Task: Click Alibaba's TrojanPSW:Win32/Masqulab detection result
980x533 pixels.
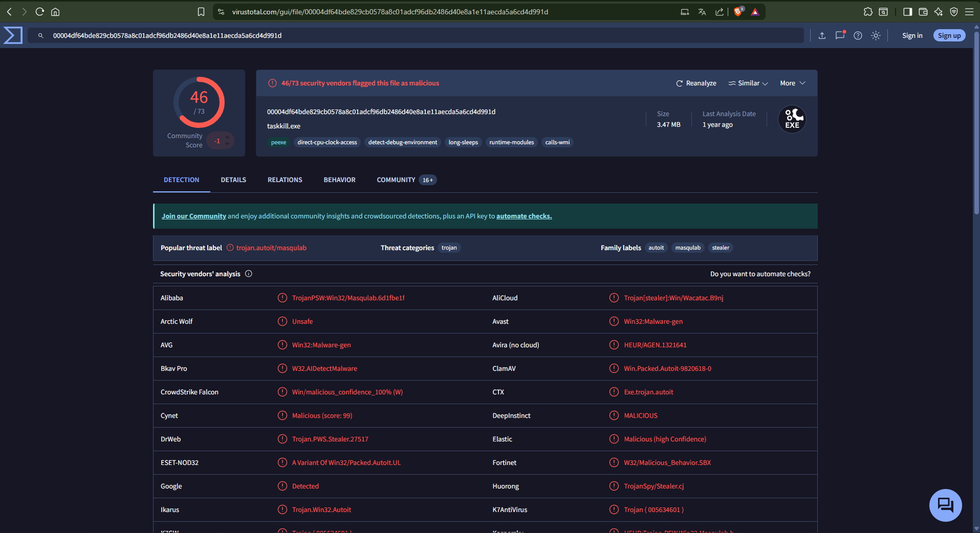Action: [x=348, y=298]
